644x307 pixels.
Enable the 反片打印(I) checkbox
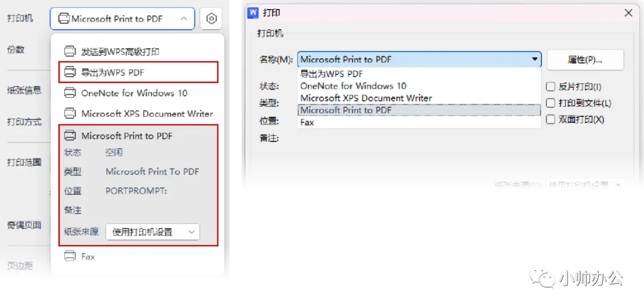coord(550,86)
